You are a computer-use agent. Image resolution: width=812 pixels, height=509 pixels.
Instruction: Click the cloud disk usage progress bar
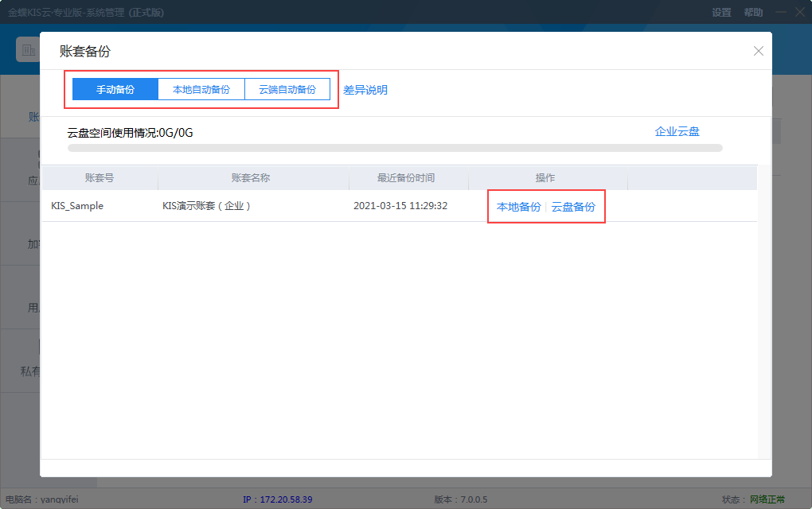pyautogui.click(x=395, y=148)
